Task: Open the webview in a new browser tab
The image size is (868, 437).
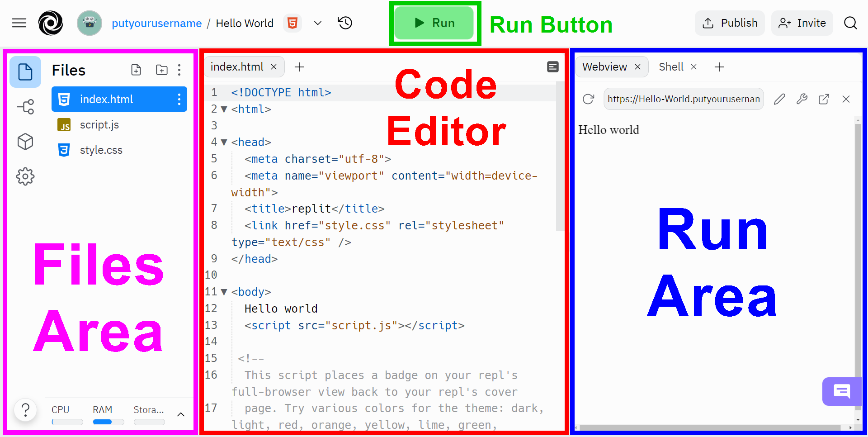Action: coord(824,99)
